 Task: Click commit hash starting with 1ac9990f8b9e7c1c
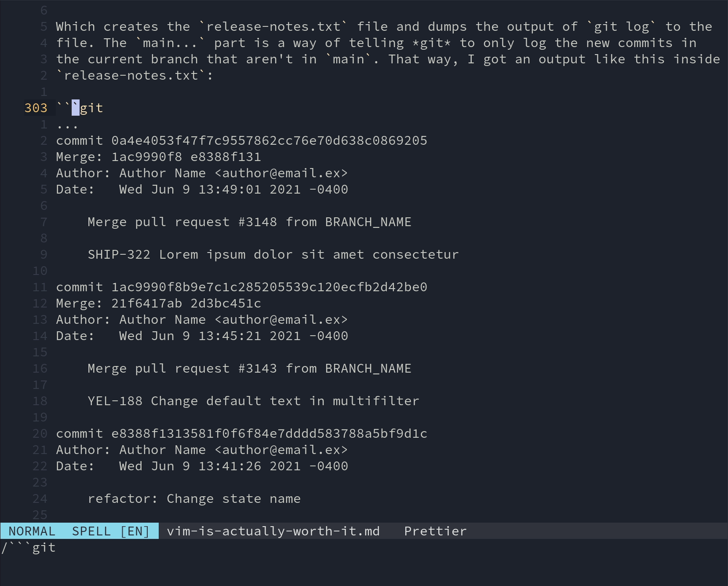click(x=269, y=287)
